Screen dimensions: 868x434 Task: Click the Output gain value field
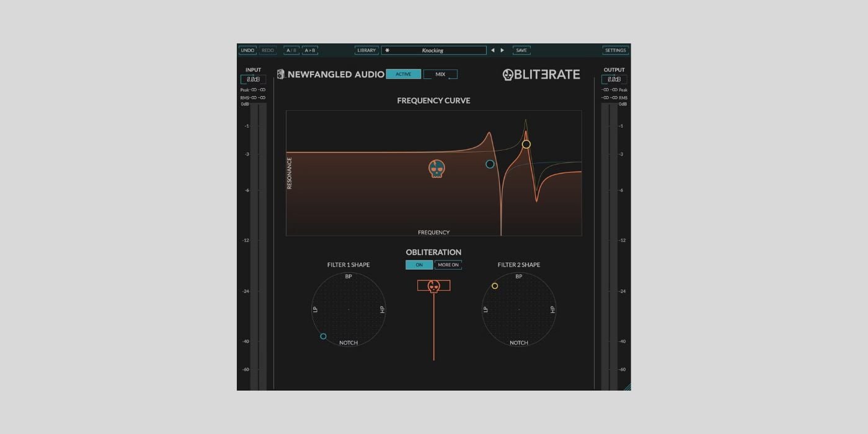pos(614,79)
